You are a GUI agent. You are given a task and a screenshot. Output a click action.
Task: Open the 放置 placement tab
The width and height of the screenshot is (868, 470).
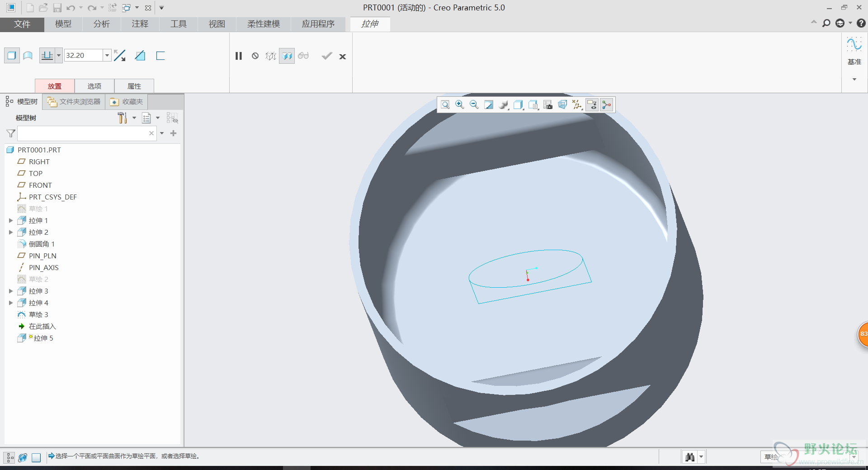[55, 86]
